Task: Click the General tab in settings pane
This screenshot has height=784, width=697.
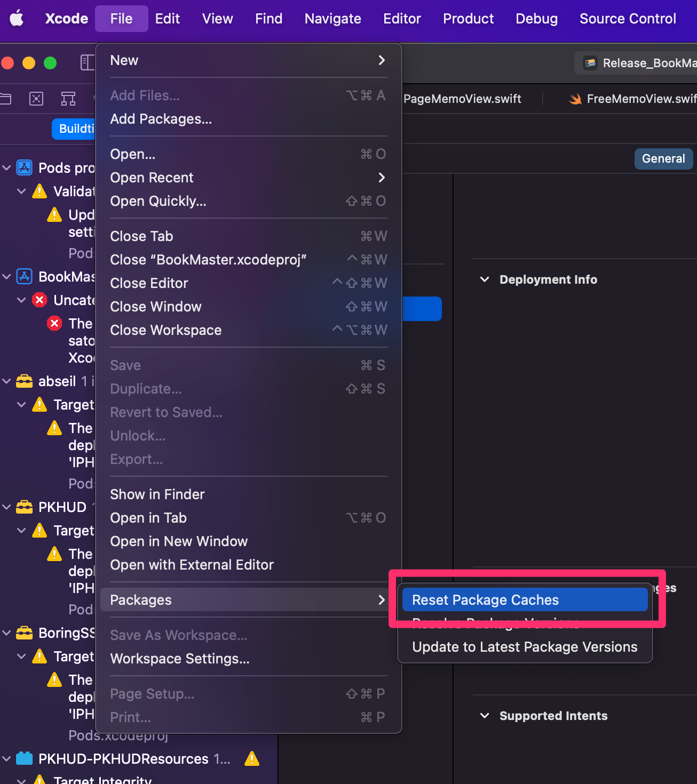Action: pyautogui.click(x=663, y=158)
